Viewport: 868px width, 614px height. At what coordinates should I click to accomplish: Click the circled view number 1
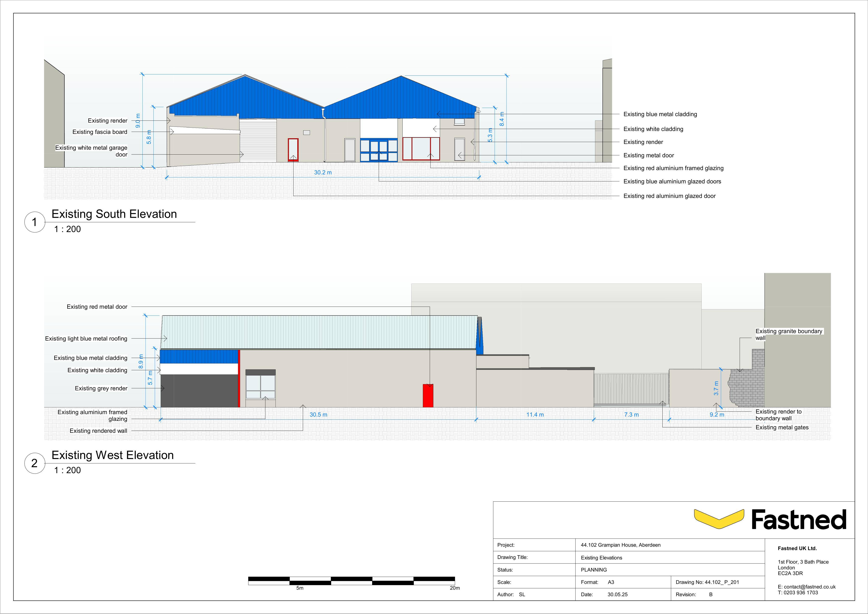pyautogui.click(x=35, y=222)
